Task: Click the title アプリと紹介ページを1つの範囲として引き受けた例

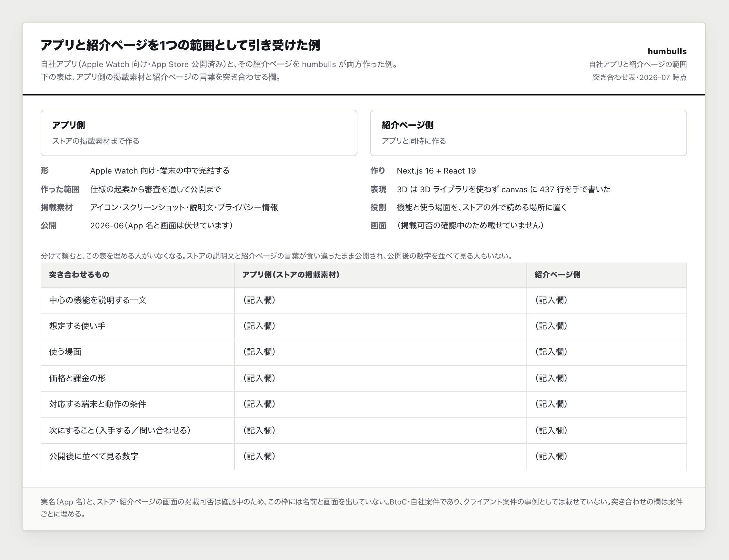Action: point(180,45)
